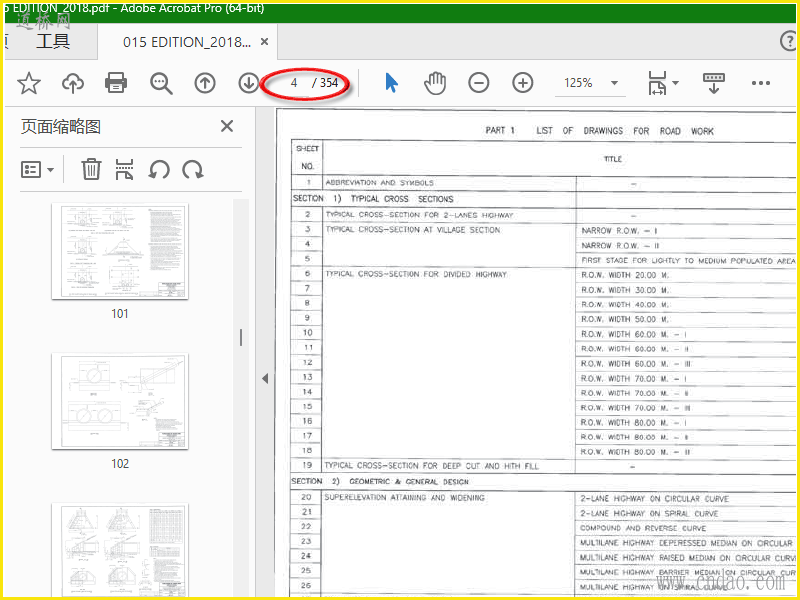The height and width of the screenshot is (600, 800).
Task: Switch to the 工具 tab
Action: 53,42
